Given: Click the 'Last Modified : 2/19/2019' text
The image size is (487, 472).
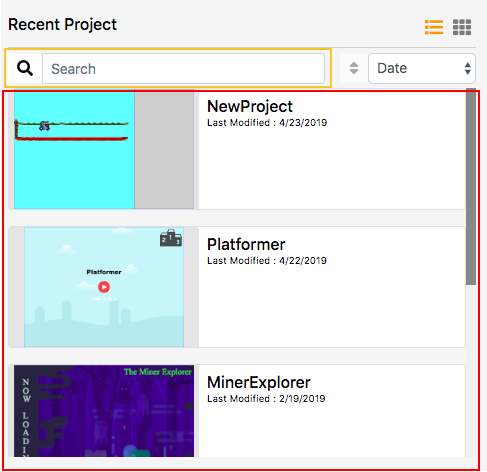Looking at the screenshot, I should point(266,399).
